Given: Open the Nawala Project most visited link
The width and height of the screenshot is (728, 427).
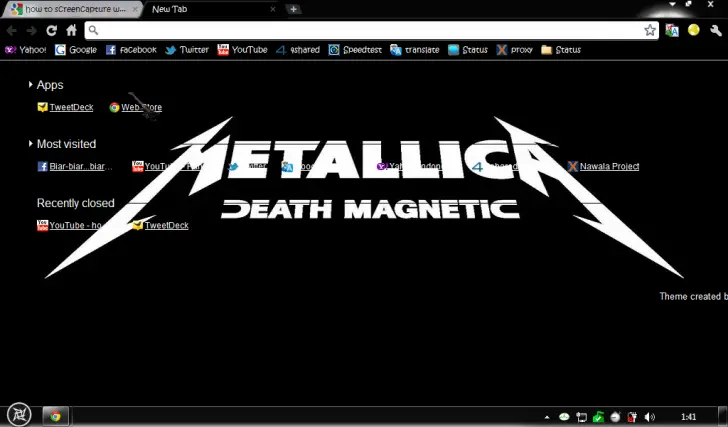Looking at the screenshot, I should tap(608, 166).
